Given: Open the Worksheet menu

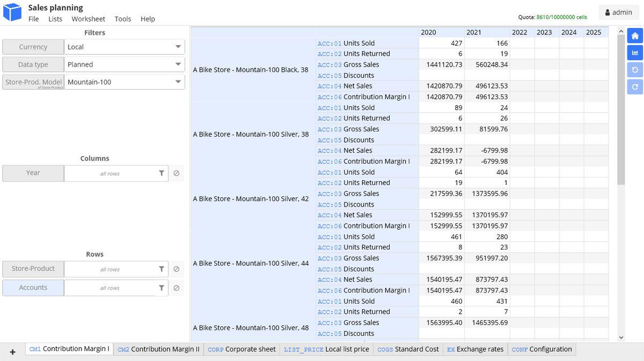Looking at the screenshot, I should (89, 19).
